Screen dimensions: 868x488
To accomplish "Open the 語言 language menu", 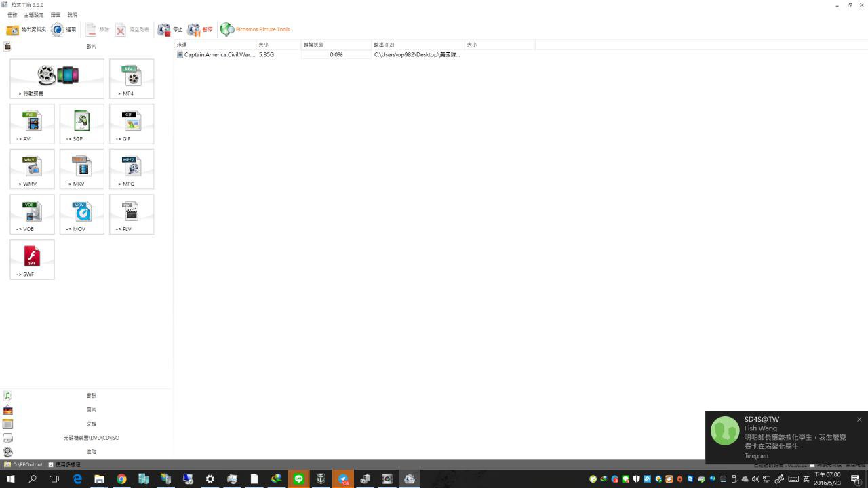I will [56, 15].
